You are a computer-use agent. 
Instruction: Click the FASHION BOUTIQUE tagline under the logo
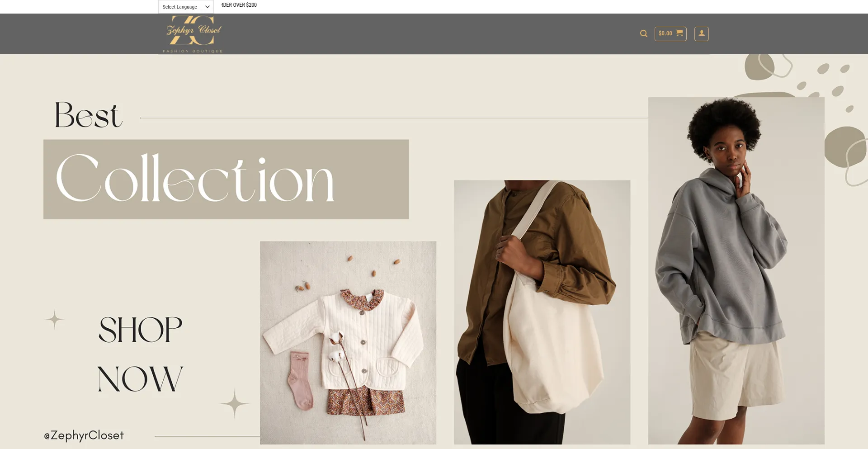coord(193,52)
